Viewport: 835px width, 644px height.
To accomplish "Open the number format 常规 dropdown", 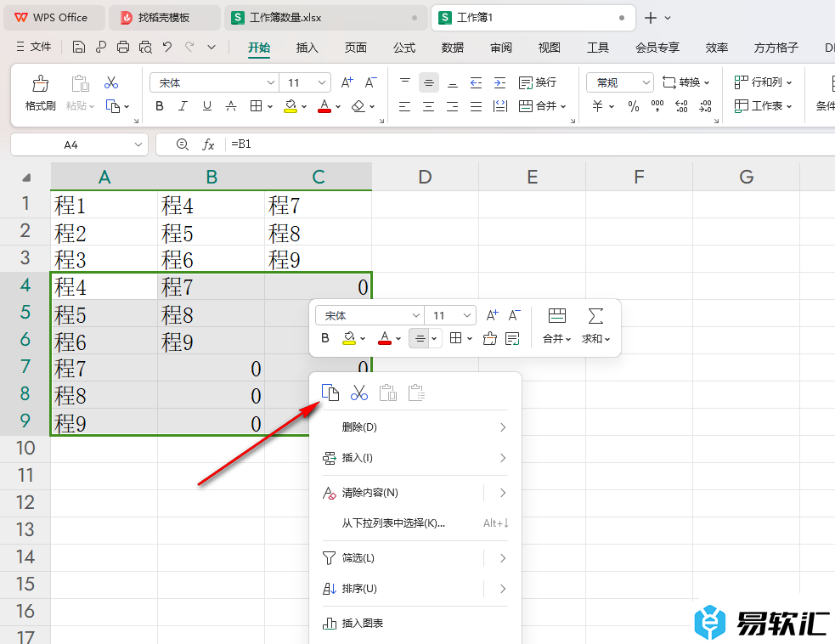I will click(646, 82).
